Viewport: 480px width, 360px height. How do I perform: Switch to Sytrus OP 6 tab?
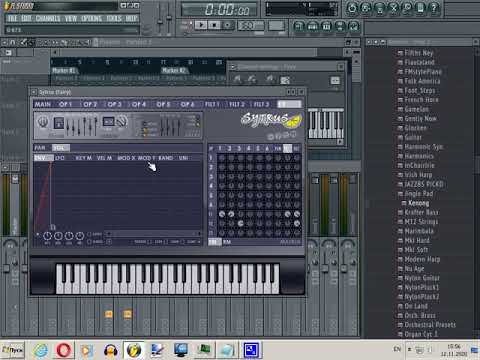tap(187, 104)
